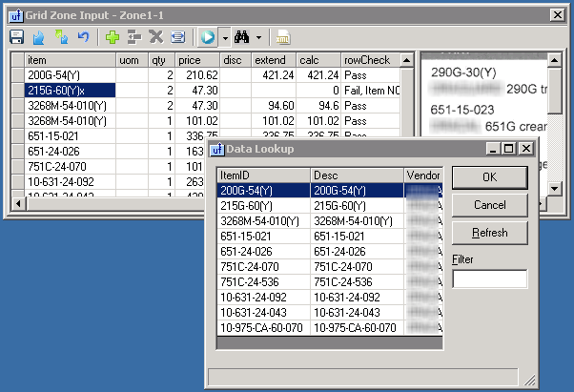This screenshot has width=574, height=392.
Task: Open dropdown arrow beside Run button
Action: pyautogui.click(x=224, y=37)
